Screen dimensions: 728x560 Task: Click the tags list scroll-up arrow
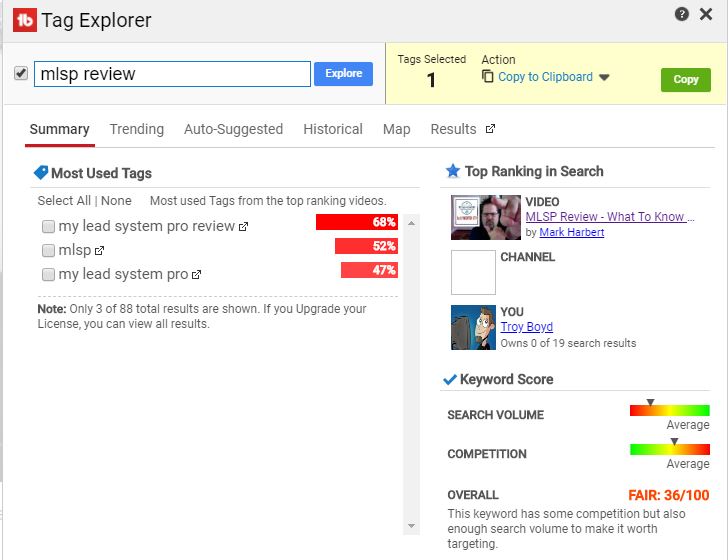point(411,223)
